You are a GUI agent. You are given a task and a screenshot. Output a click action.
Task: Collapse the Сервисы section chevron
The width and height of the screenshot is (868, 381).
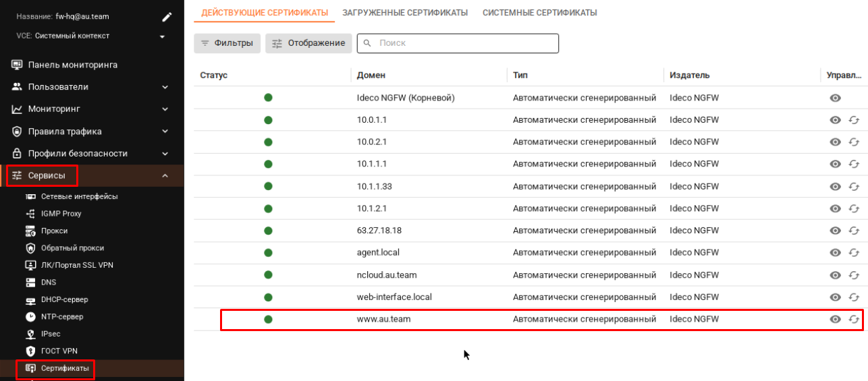coord(165,176)
